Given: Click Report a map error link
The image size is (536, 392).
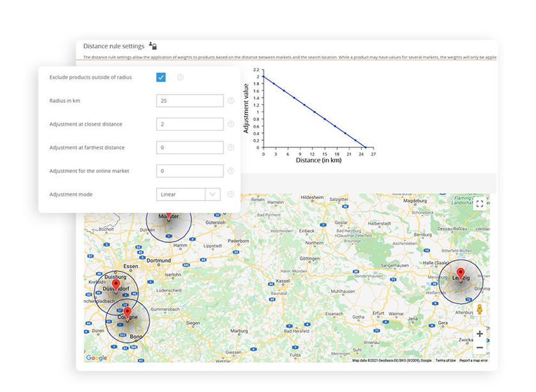Looking at the screenshot, I should (x=474, y=360).
